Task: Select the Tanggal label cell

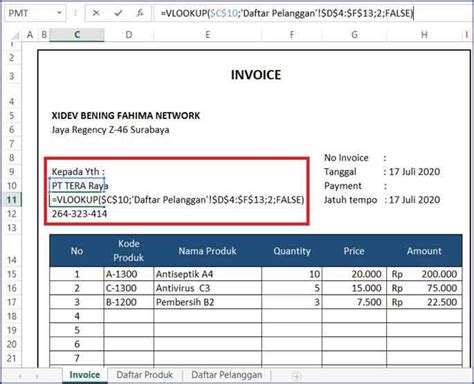Action: 340,172
